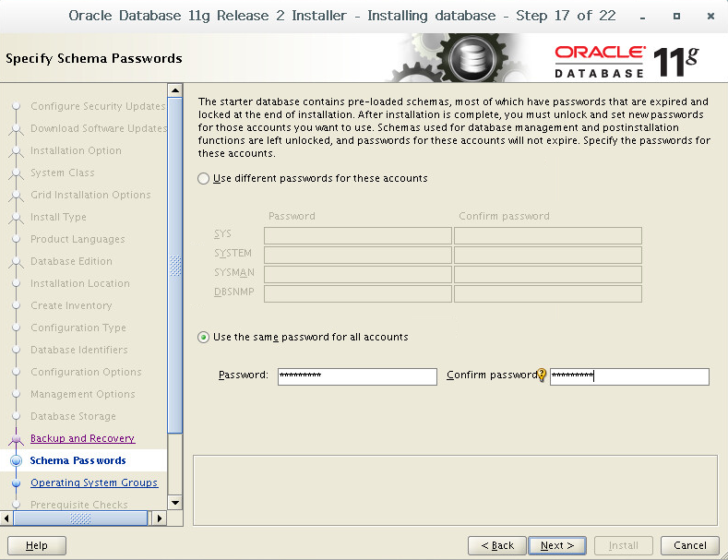Click 'Install Type' step text
The width and height of the screenshot is (728, 560).
coord(58,217)
